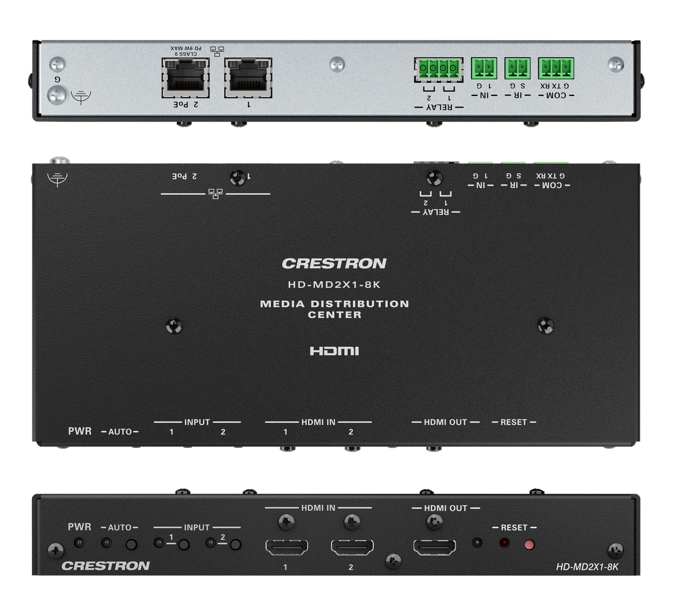Click the green COM terminal block on the rear panel

click(x=556, y=68)
